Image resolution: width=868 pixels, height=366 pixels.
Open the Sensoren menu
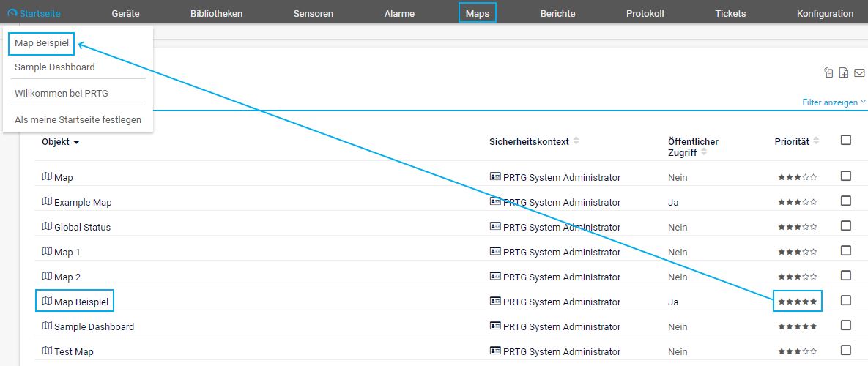click(313, 13)
